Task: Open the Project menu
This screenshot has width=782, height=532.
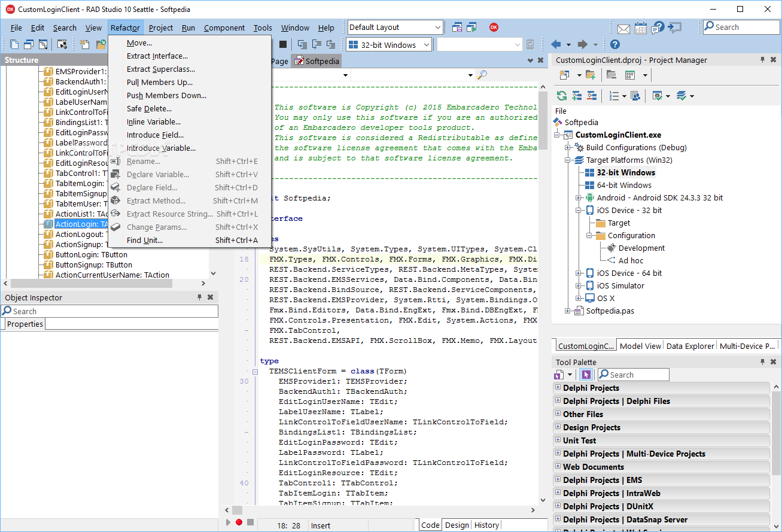Action: 161,28
